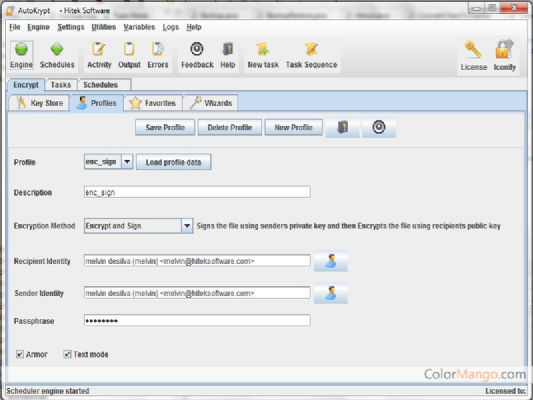Open the Logs menu
The image size is (533, 400).
click(171, 27)
